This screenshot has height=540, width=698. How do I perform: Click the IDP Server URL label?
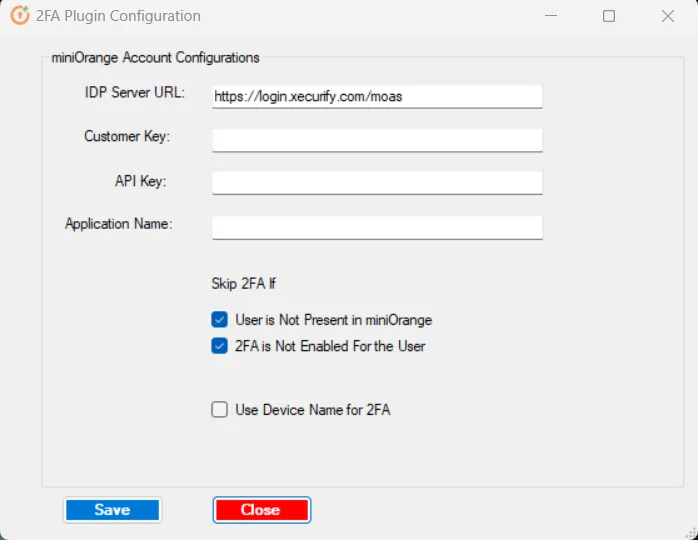pos(135,93)
